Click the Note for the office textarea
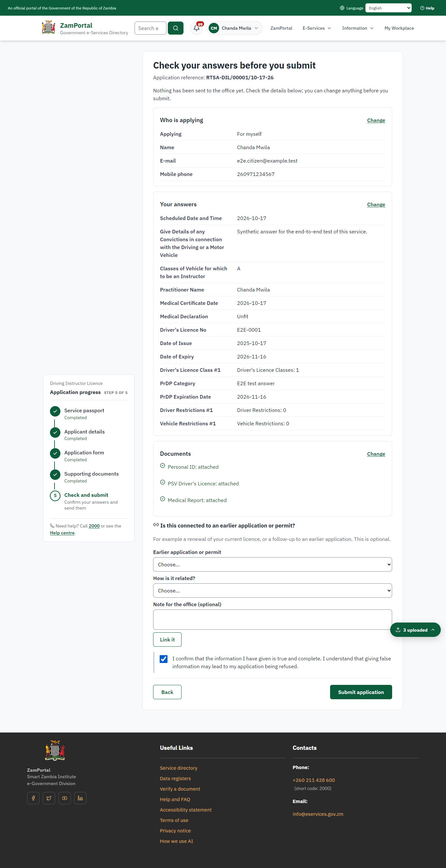This screenshot has width=446, height=868. (272, 619)
